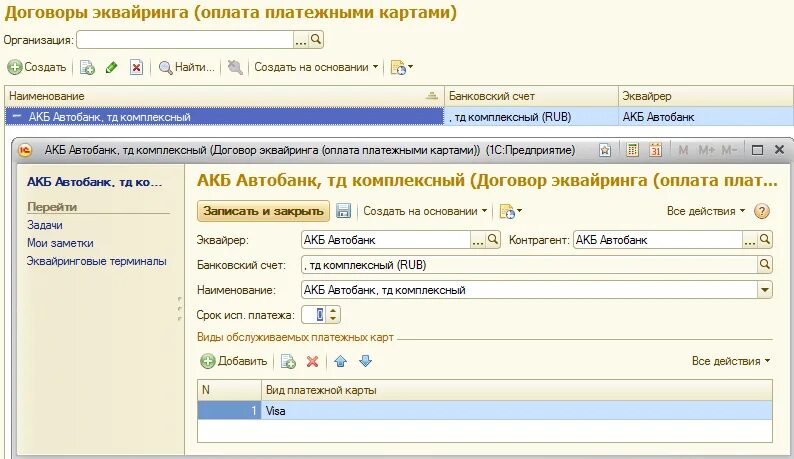This screenshot has height=459, width=794.
Task: Click cell , тд комплексный (RUB) in list
Action: pos(531,117)
